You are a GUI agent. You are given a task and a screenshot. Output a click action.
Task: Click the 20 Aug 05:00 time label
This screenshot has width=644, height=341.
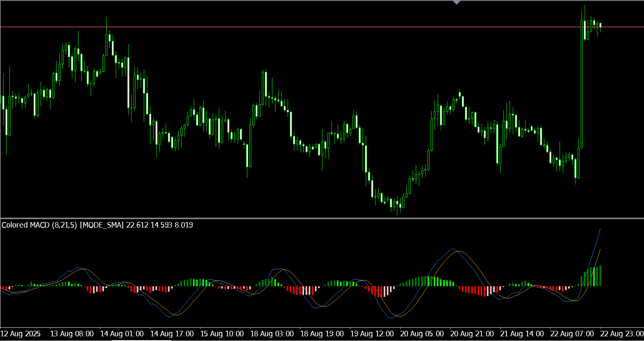[x=422, y=334]
